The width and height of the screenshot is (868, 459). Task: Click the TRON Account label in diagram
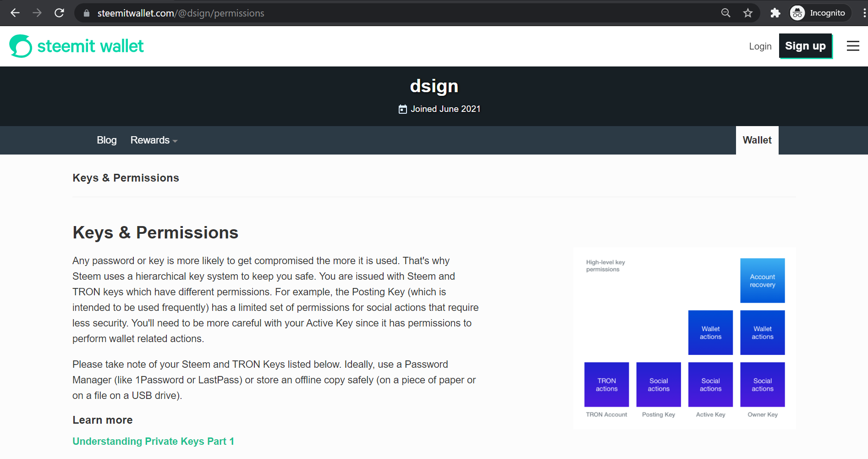tap(606, 415)
